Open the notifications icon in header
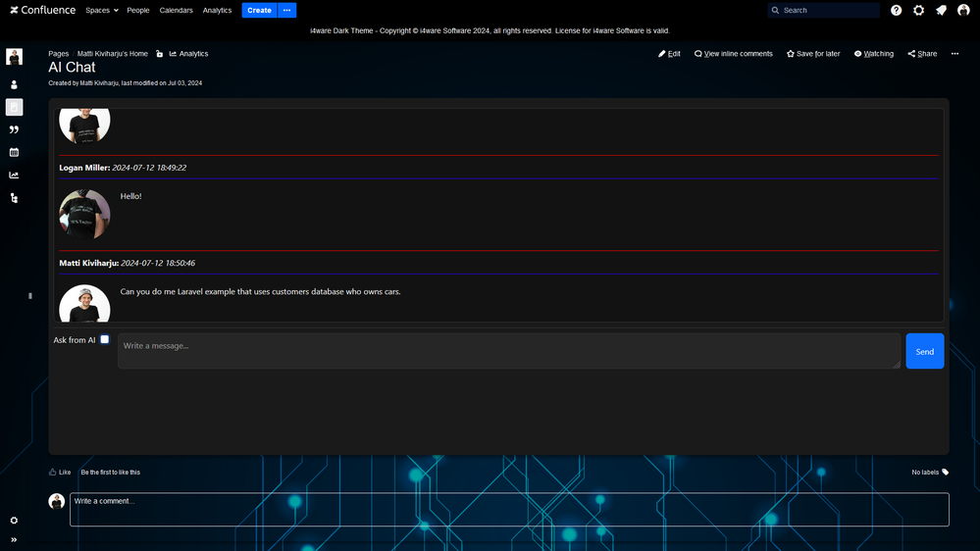The width and height of the screenshot is (980, 551). [x=941, y=10]
